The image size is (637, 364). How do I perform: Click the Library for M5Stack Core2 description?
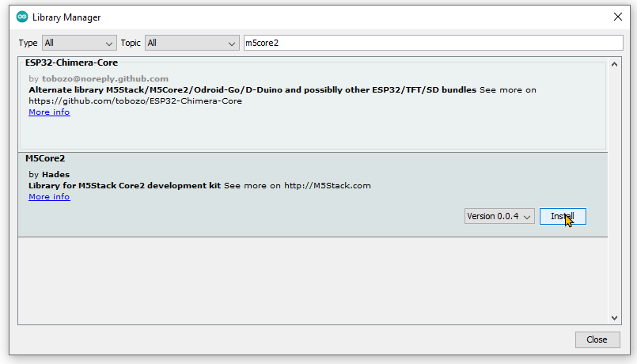(125, 186)
